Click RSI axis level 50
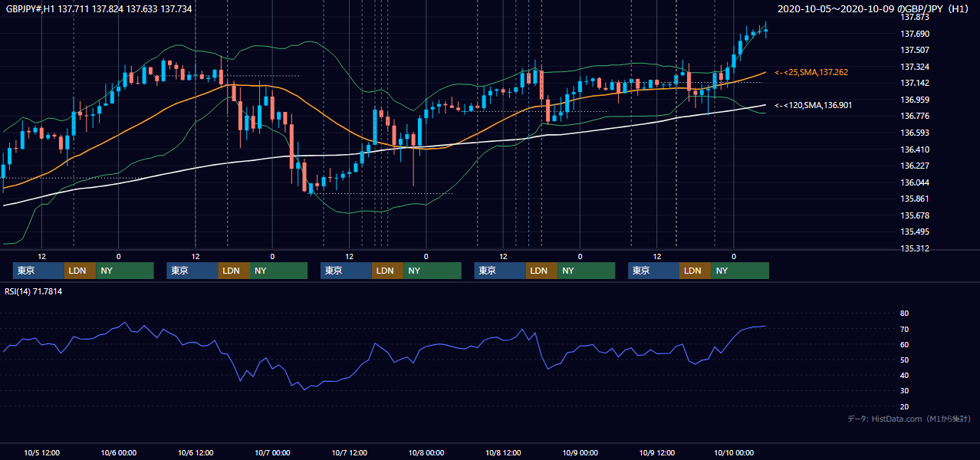This screenshot has height=460, width=980. 904,360
